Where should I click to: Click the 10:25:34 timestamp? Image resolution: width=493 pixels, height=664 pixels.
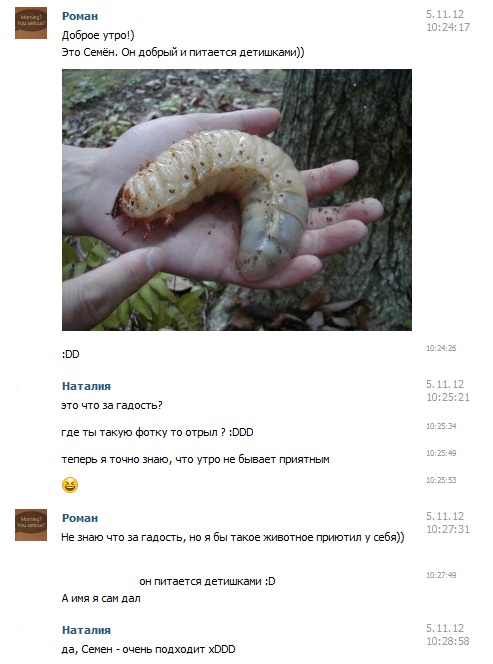(441, 426)
